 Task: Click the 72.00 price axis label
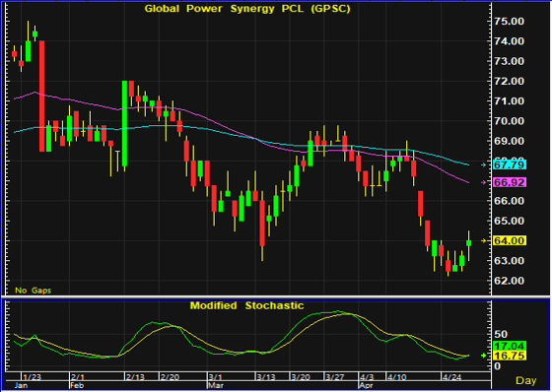pyautogui.click(x=509, y=82)
